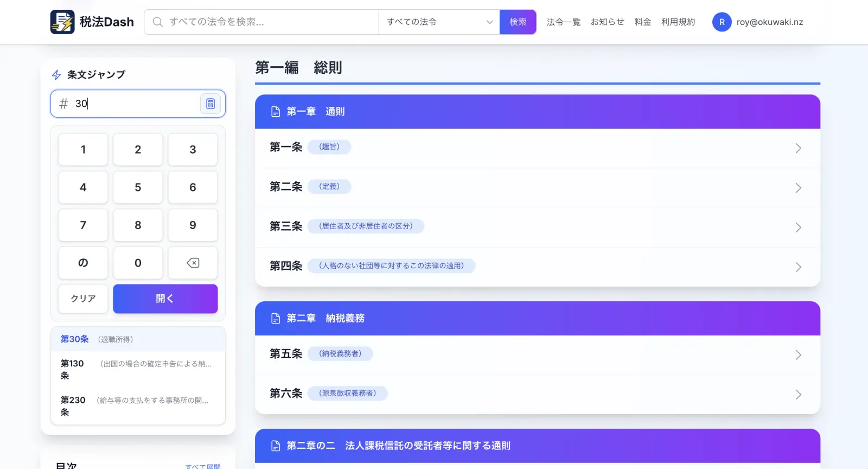Screen dimensions: 868x469
Task: Click the lightning icon beside 条文ジャンプ
Action: [56, 75]
